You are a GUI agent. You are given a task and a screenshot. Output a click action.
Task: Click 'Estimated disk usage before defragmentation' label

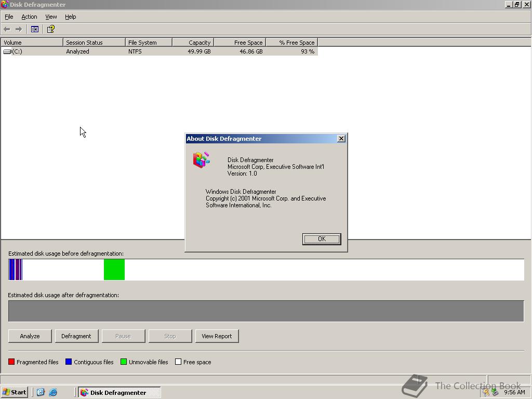(66, 254)
